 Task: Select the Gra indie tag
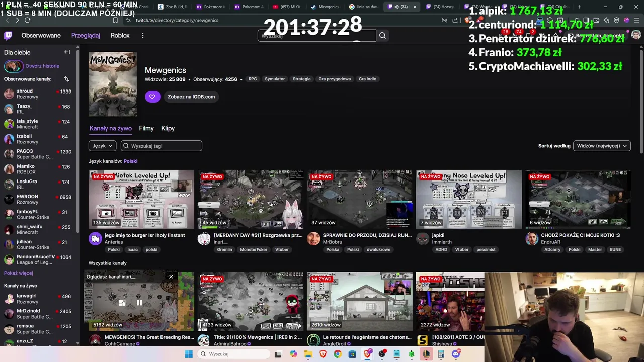[x=367, y=79]
